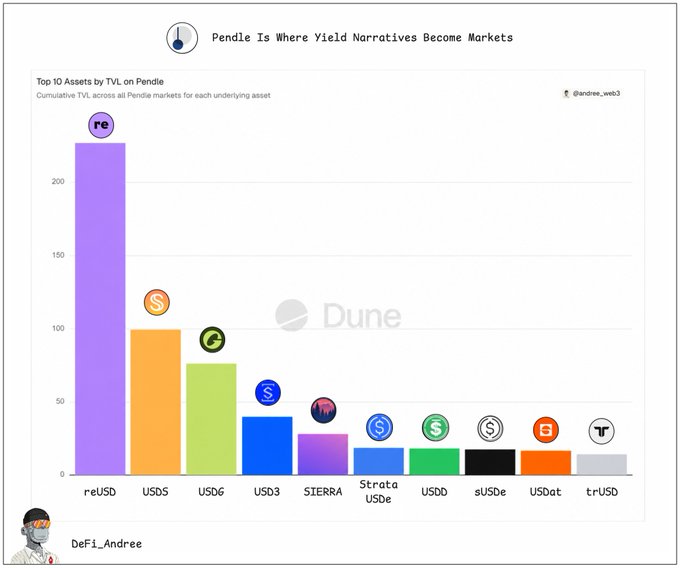The image size is (680, 568).
Task: Select the gray trUSD bar
Action: [x=602, y=464]
